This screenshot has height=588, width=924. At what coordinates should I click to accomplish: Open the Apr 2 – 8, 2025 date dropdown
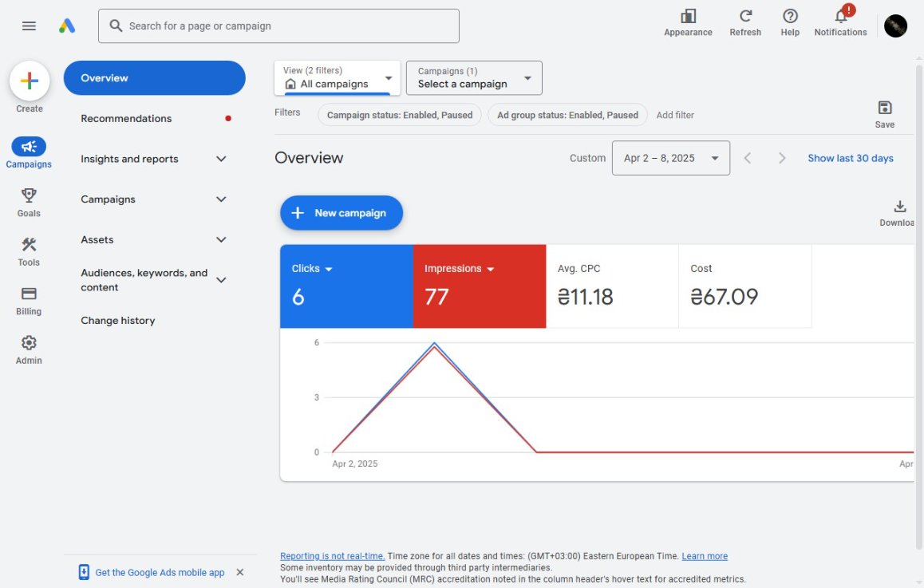pos(670,158)
